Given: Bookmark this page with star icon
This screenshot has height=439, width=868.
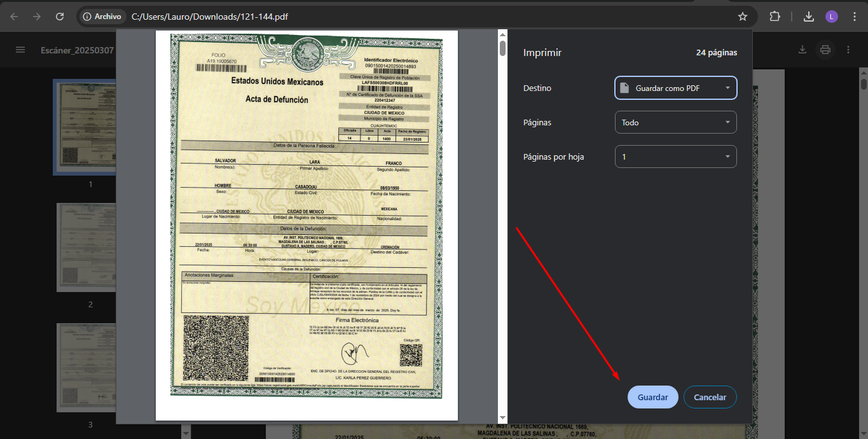Looking at the screenshot, I should coord(742,17).
